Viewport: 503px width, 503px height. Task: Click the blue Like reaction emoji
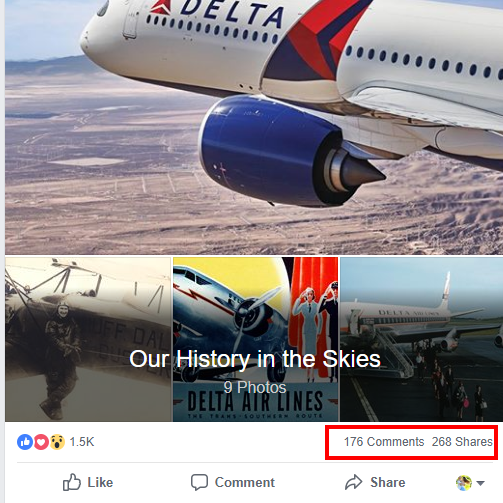click(x=25, y=442)
